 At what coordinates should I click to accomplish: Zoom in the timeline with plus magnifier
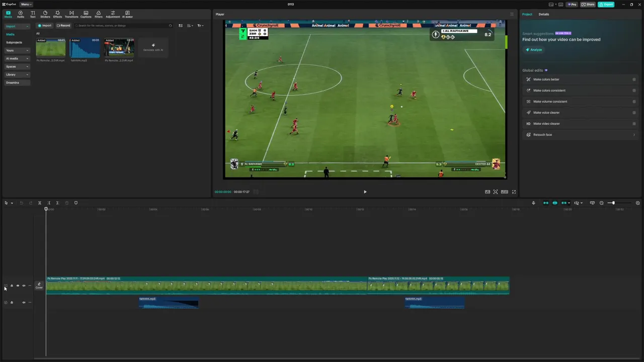click(x=637, y=203)
